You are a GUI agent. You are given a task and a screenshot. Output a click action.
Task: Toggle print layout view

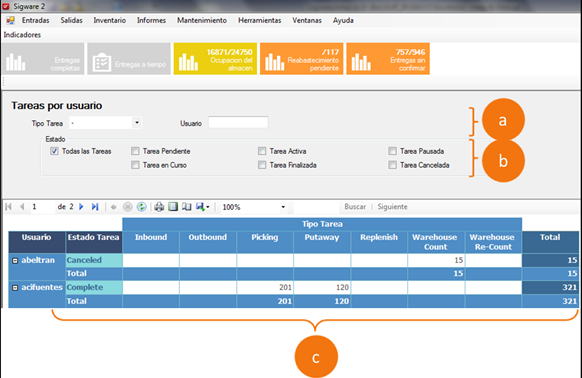click(173, 207)
